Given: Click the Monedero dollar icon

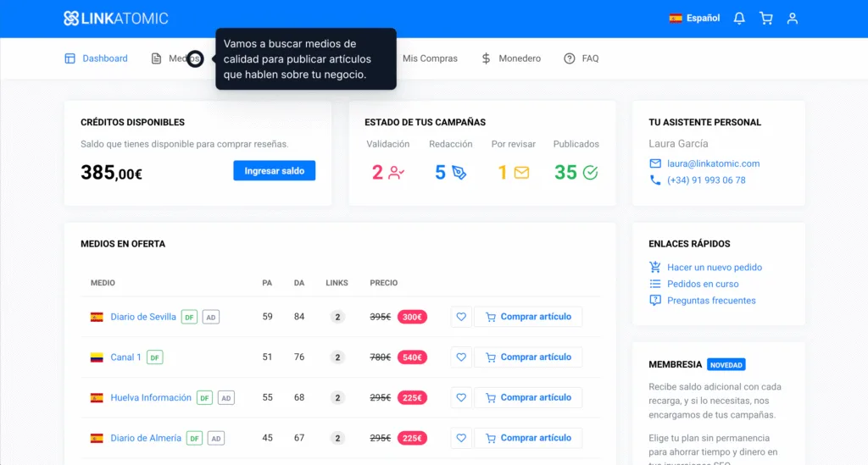Looking at the screenshot, I should coord(486,58).
